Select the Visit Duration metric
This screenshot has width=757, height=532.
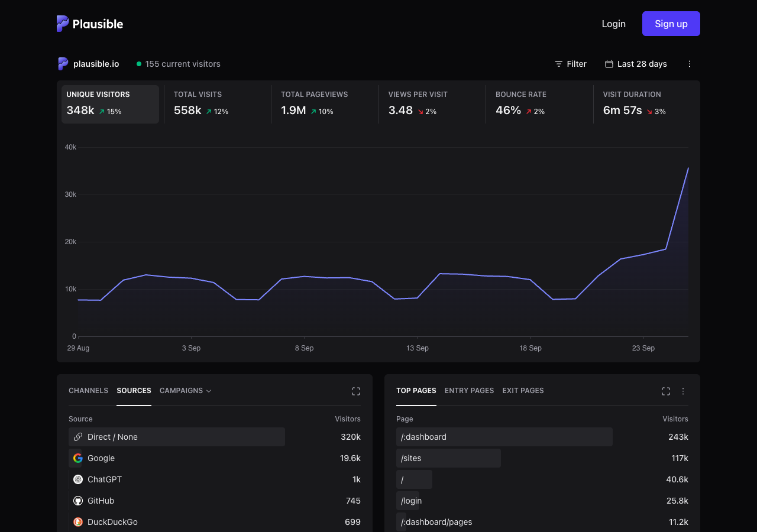[647, 104]
